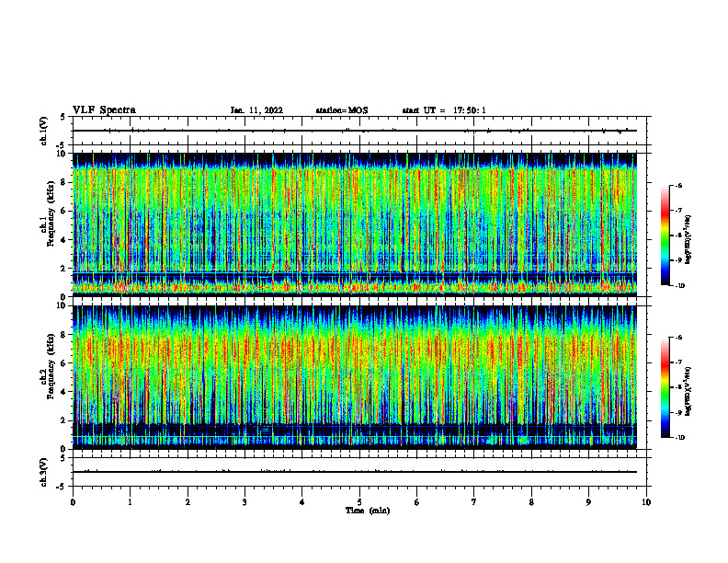This screenshot has width=728, height=563.
Task: Click the 'ch.3(V)' axis label at bottom
Action: pos(44,472)
